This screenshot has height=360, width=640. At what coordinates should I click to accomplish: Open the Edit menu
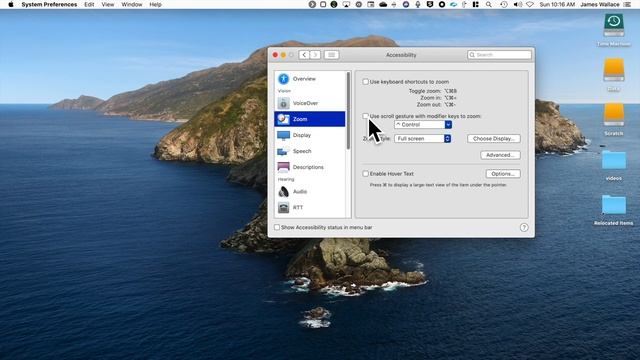pyautogui.click(x=89, y=4)
